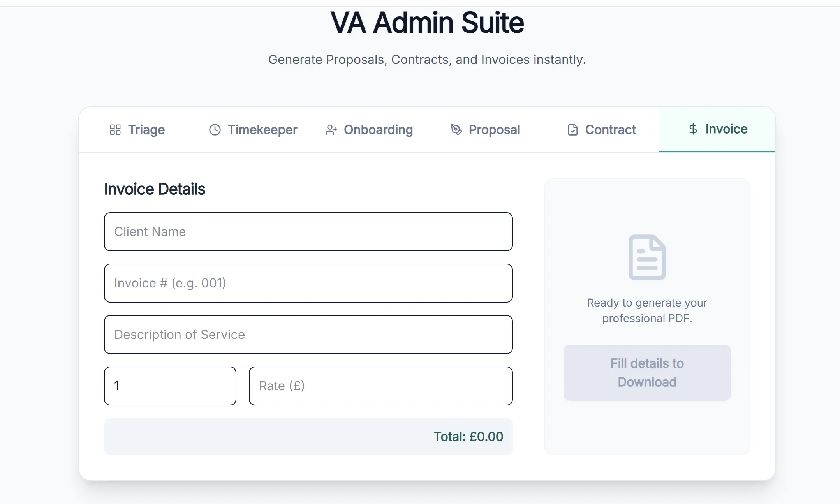This screenshot has width=840, height=504.
Task: Click the Timekeeper clock icon
Action: tap(215, 130)
